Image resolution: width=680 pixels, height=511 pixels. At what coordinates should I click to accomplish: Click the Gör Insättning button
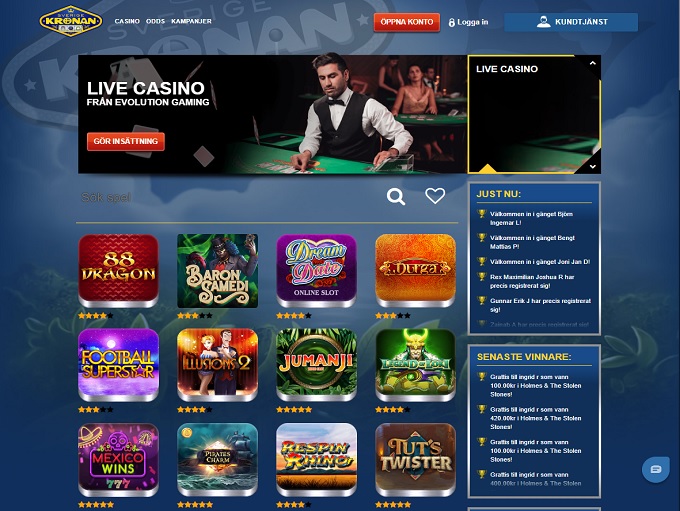126,141
